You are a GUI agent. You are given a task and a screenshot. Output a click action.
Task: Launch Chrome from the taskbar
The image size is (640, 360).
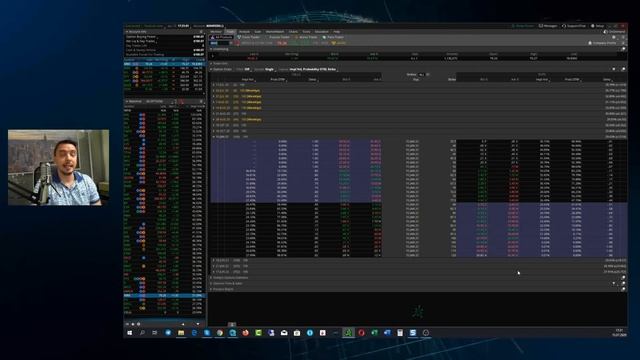[220, 333]
